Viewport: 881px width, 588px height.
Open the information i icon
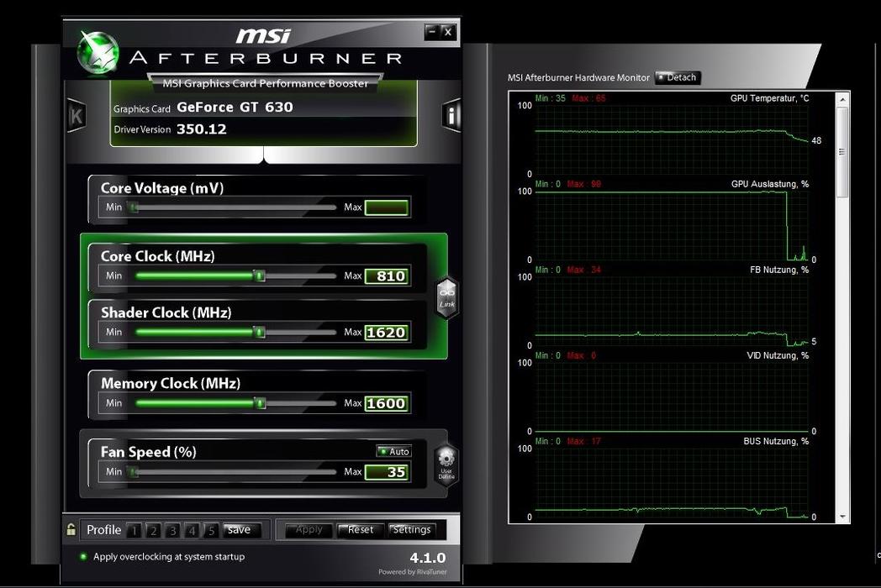coord(451,115)
